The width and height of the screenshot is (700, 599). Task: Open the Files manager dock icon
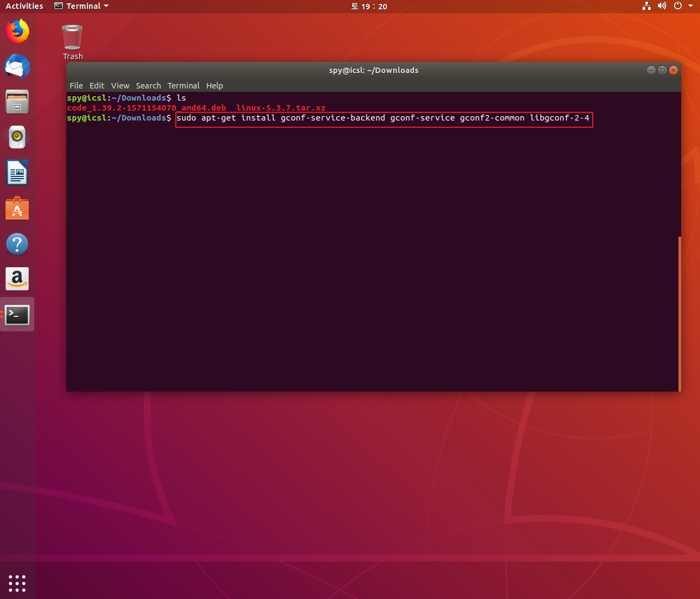[17, 102]
